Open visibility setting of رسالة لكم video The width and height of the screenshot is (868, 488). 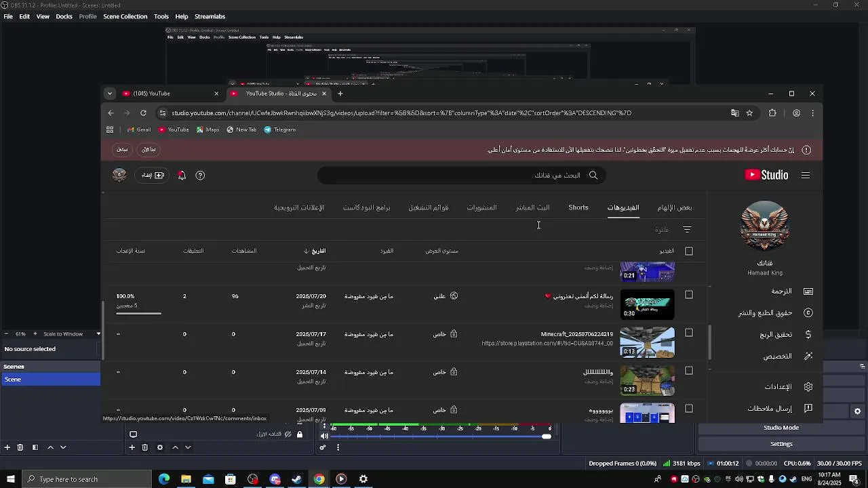point(446,296)
